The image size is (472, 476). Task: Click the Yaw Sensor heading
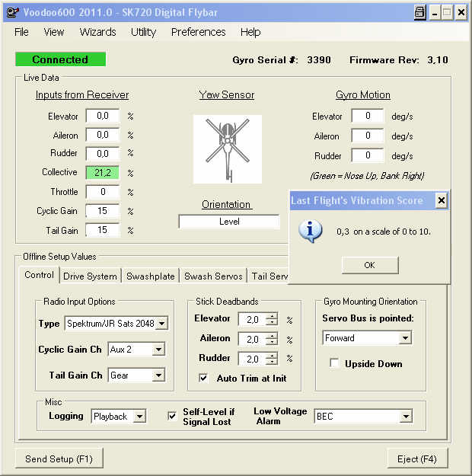click(x=227, y=94)
